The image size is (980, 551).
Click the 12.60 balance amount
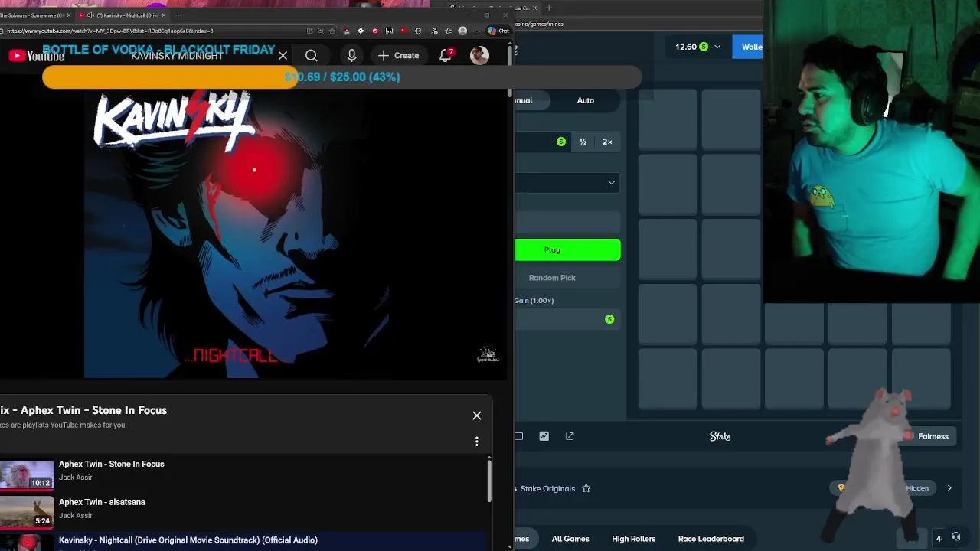[x=686, y=47]
